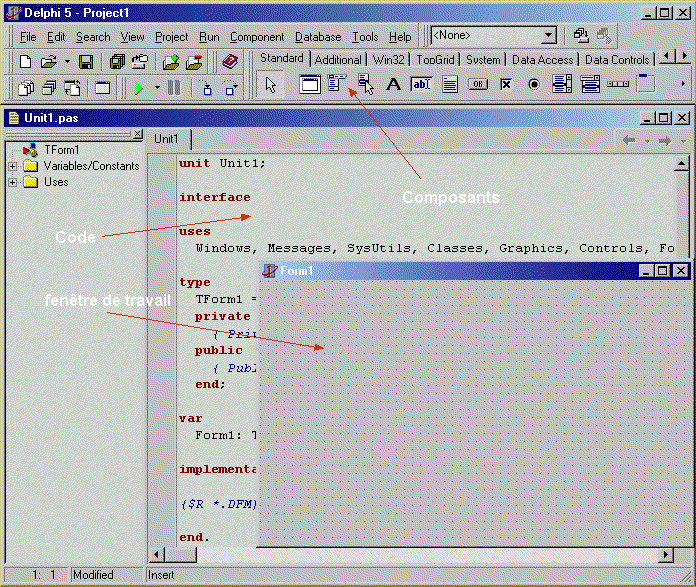Screen dimensions: 696x587
Task: Open the Component menu
Action: point(257,37)
